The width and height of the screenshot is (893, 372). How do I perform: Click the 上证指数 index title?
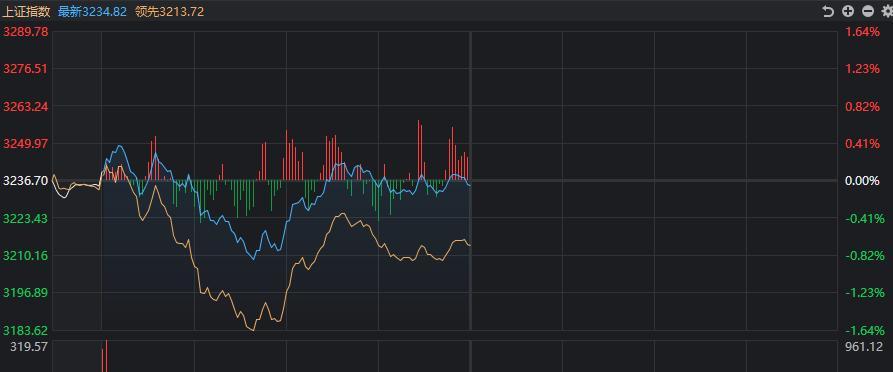pyautogui.click(x=26, y=11)
